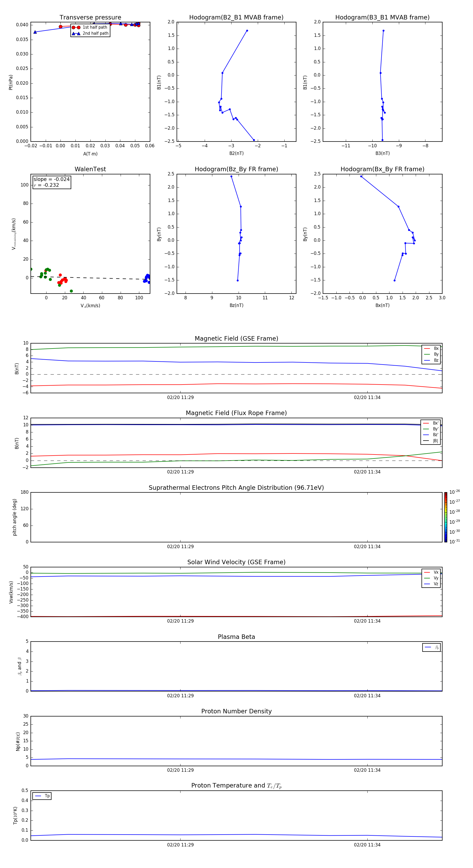
Task: Click 02/20 11:34 tick label under Proton Temperature
Action: point(367,845)
